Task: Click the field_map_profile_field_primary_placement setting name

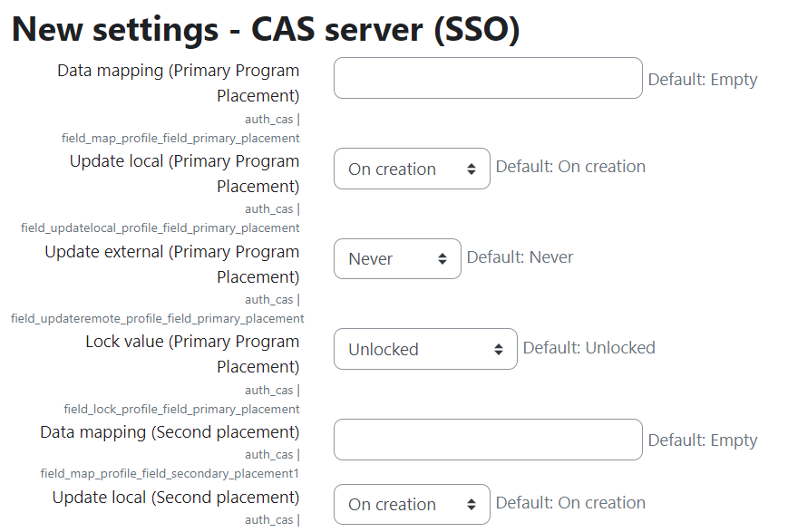Action: coord(180,139)
